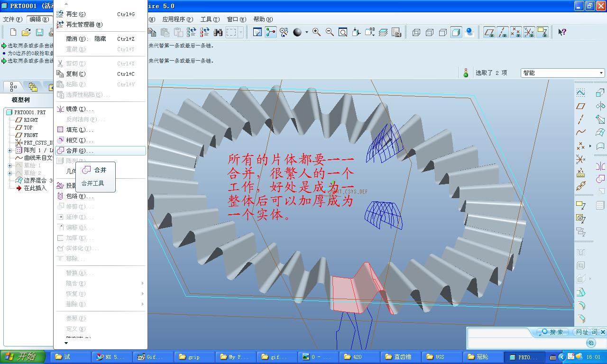
Task: Choose 镜像 from the edit menu
Action: (x=100, y=109)
